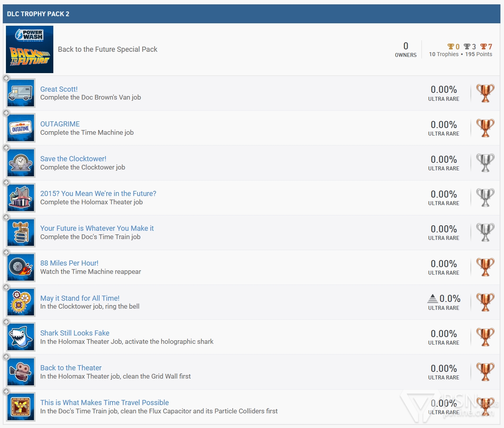This screenshot has width=504, height=428.
Task: Open the Holomax Theater trophy icon for 2015?
Action: coord(21,198)
